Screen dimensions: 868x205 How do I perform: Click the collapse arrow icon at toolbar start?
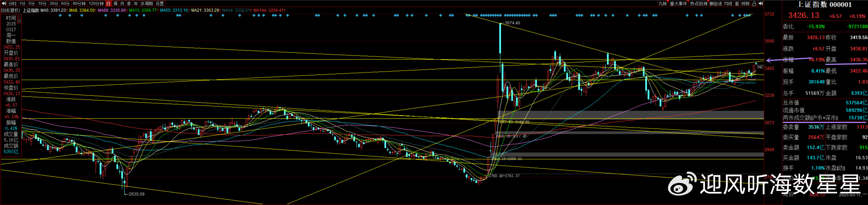coord(4,3)
